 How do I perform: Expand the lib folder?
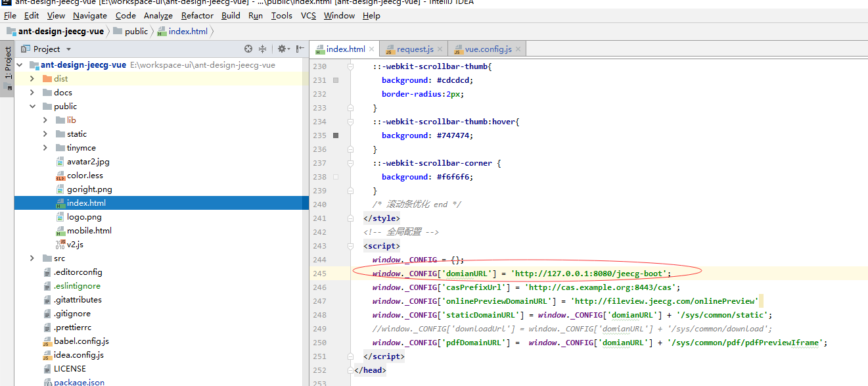[x=45, y=120]
